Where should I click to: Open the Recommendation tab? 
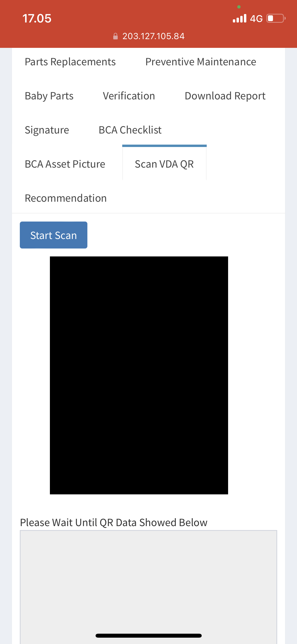click(x=66, y=198)
